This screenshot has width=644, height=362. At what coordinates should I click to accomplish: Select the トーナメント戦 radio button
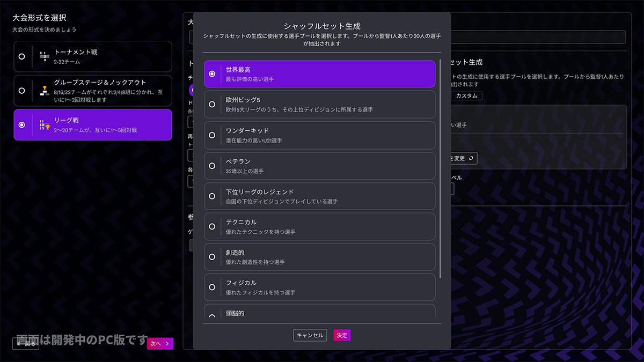[x=21, y=56]
